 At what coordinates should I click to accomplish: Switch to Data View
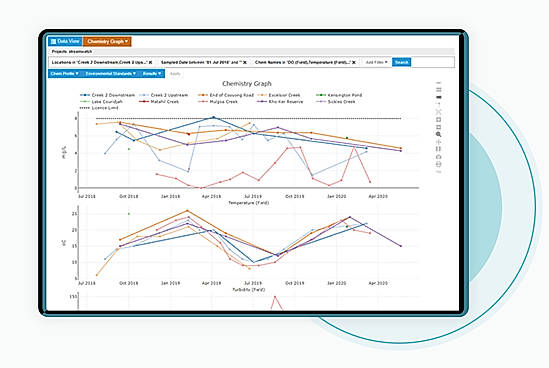point(65,41)
